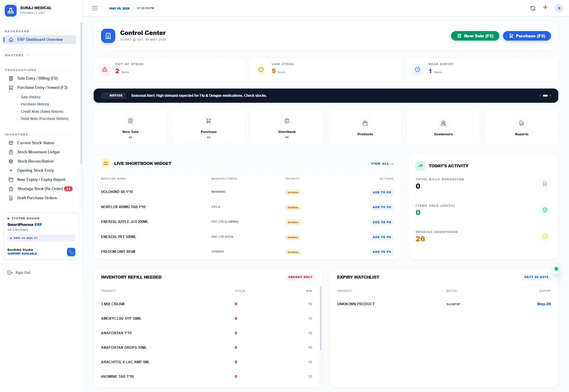This screenshot has height=392, width=569.
Task: Open the user avatar S
Action: [x=559, y=8]
